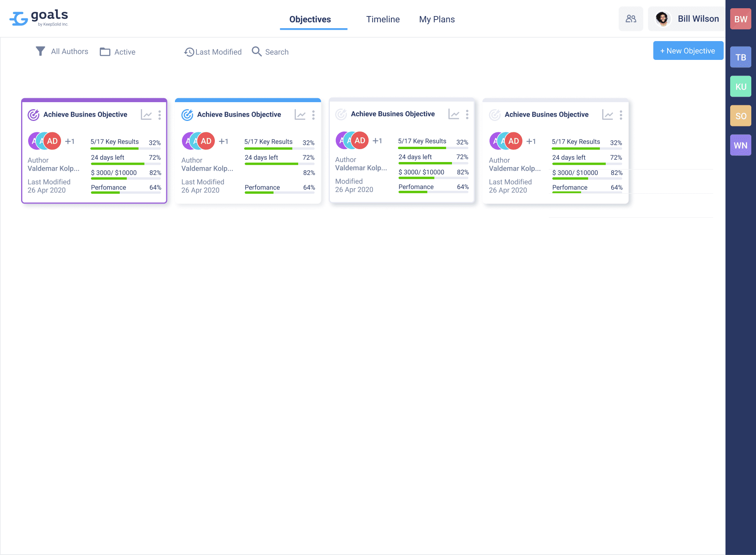Viewport: 756px width, 555px height.
Task: Switch to the Timeline tab
Action: coord(382,20)
